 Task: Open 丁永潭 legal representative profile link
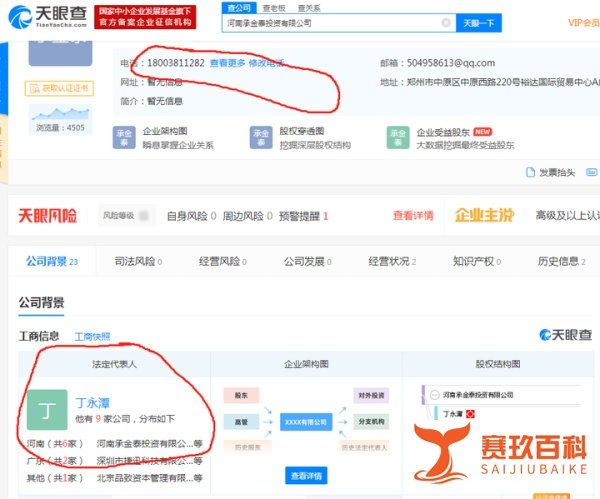coord(92,403)
